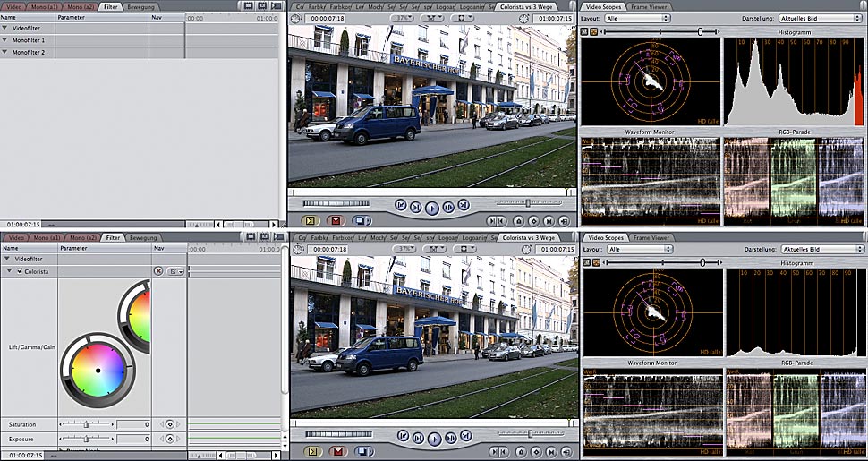
Task: Click the Lift color wheel in Colorista
Action: tap(97, 370)
